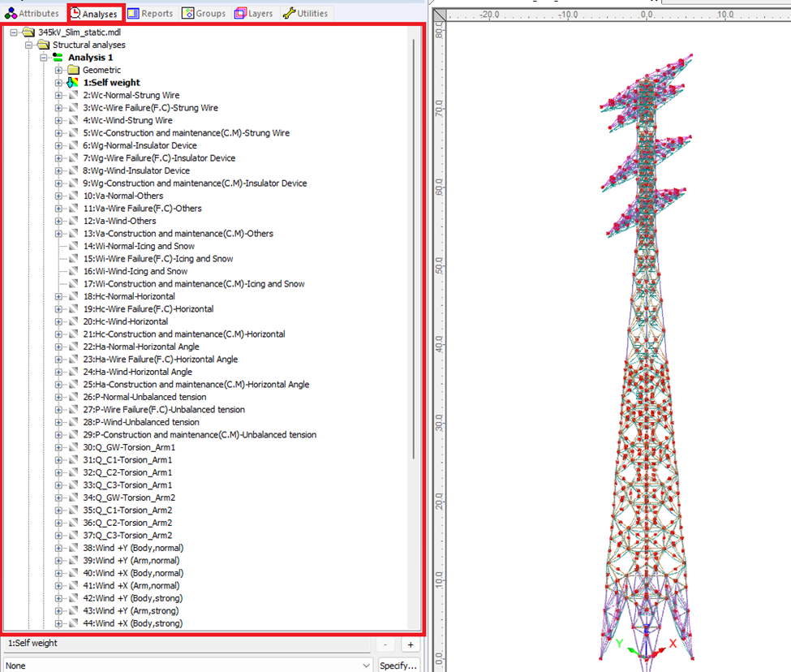The width and height of the screenshot is (791, 672).
Task: Click the Structural analyses folder icon
Action: tap(44, 45)
